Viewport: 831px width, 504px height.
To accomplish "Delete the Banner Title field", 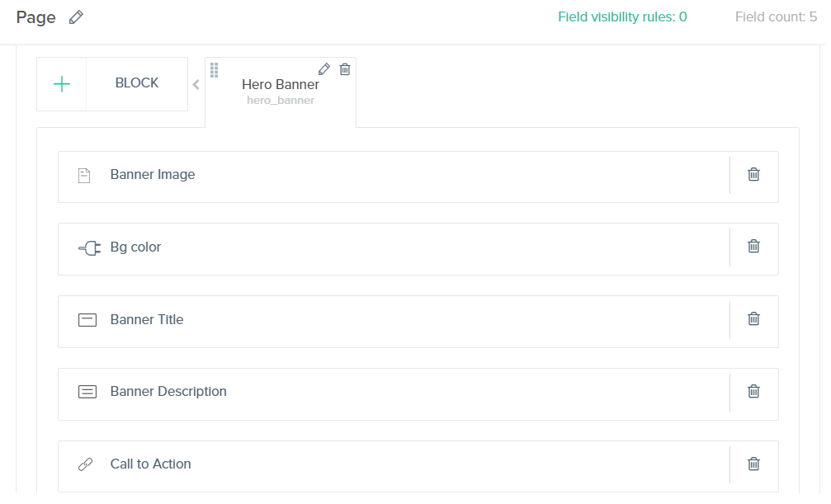I will (753, 319).
